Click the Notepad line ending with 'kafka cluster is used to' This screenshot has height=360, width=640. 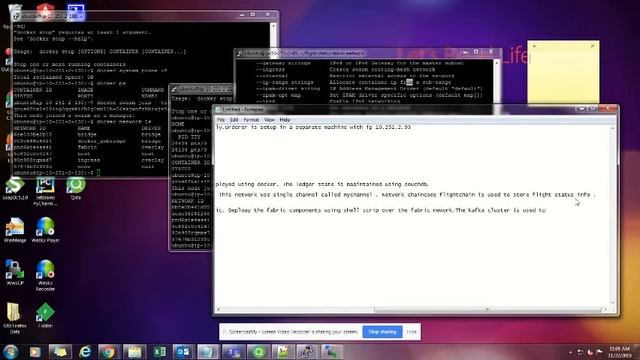[381, 210]
